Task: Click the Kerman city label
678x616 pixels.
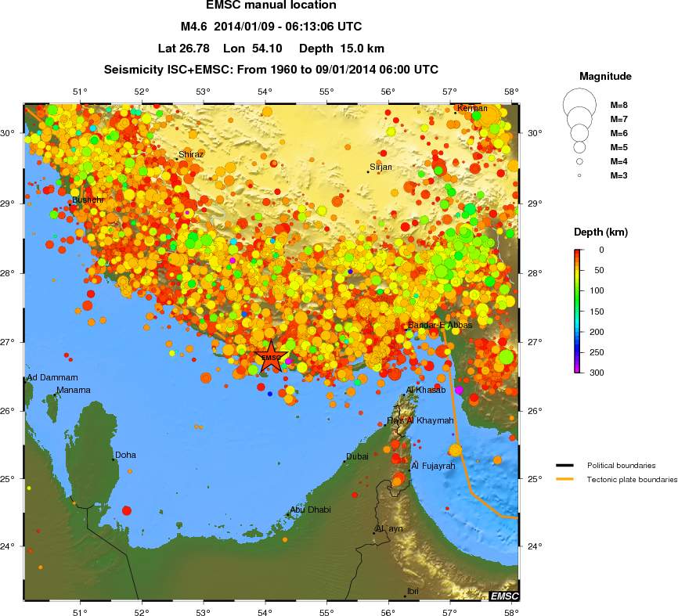Action: 472,108
